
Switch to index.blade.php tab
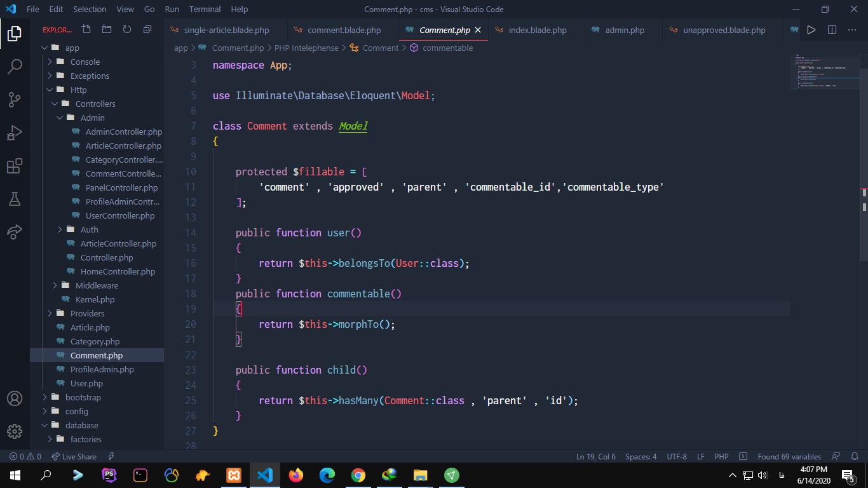coord(537,30)
